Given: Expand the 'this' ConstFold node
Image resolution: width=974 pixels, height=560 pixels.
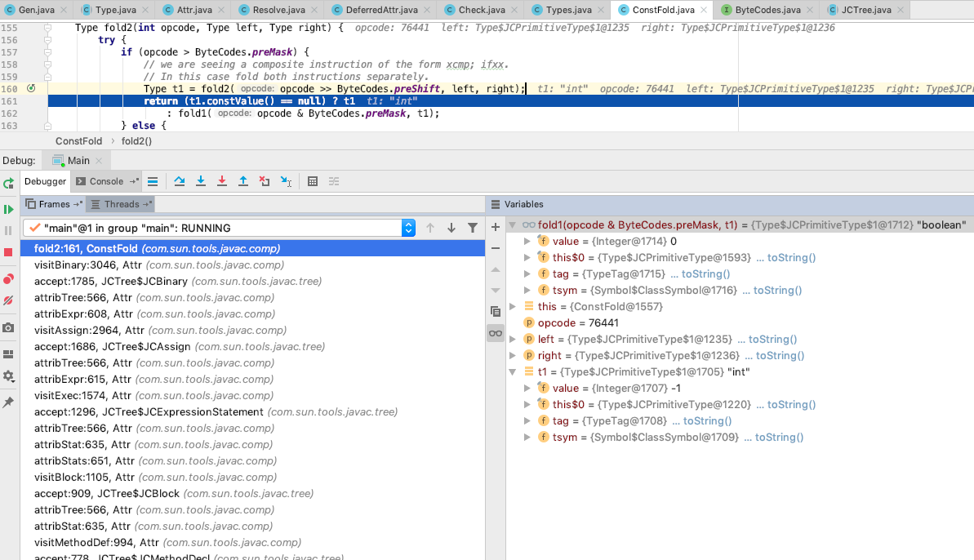Looking at the screenshot, I should [x=513, y=306].
